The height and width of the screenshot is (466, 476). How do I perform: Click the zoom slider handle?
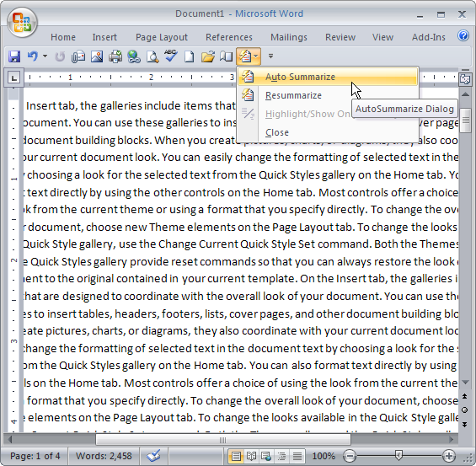click(x=398, y=455)
